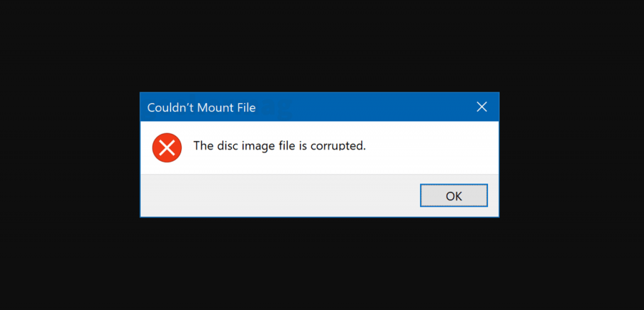
Task: Click the word Couldn't in title bar
Action: [171, 108]
